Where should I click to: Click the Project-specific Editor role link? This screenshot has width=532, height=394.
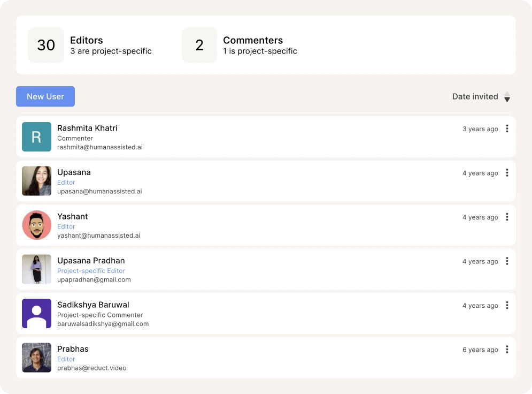[91, 271]
